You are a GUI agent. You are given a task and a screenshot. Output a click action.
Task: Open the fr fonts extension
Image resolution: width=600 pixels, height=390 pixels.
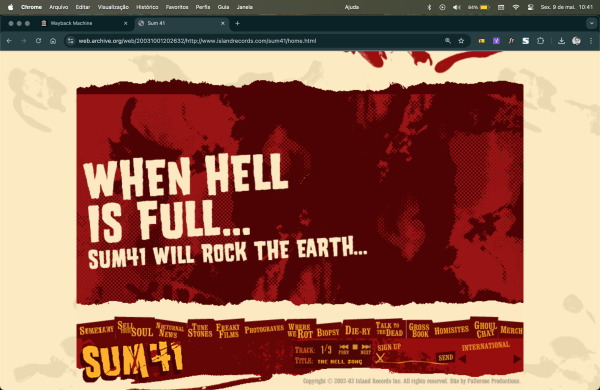(511, 41)
